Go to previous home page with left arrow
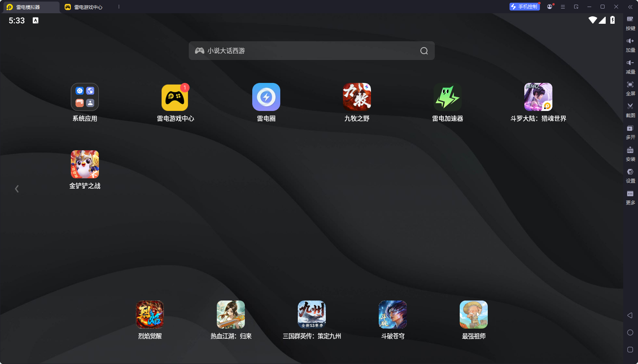This screenshot has height=364, width=638. tap(17, 189)
